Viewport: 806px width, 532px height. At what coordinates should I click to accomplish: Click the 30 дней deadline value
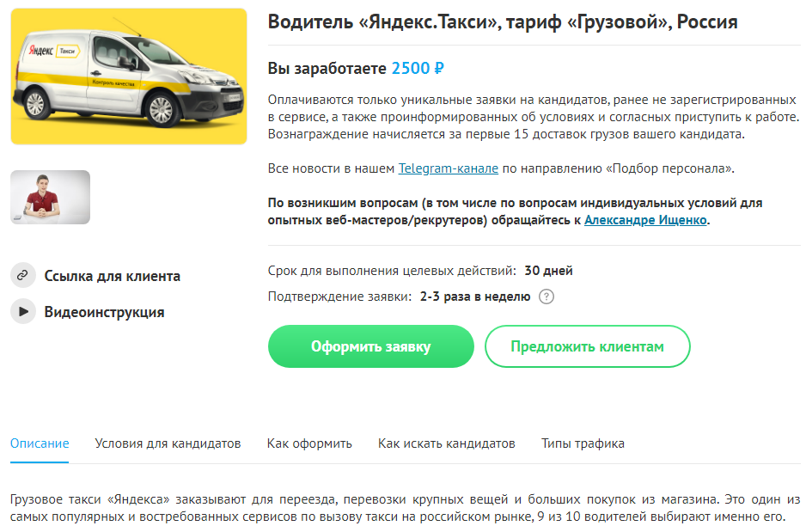(548, 271)
